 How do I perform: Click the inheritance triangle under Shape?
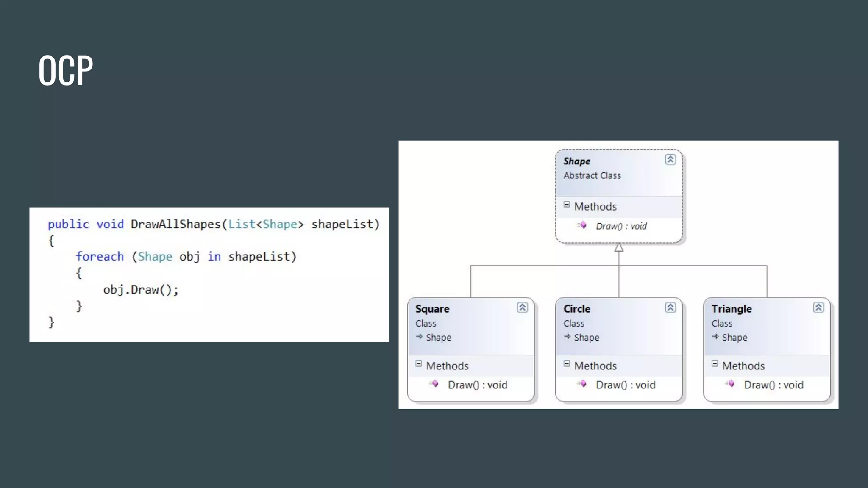(619, 248)
